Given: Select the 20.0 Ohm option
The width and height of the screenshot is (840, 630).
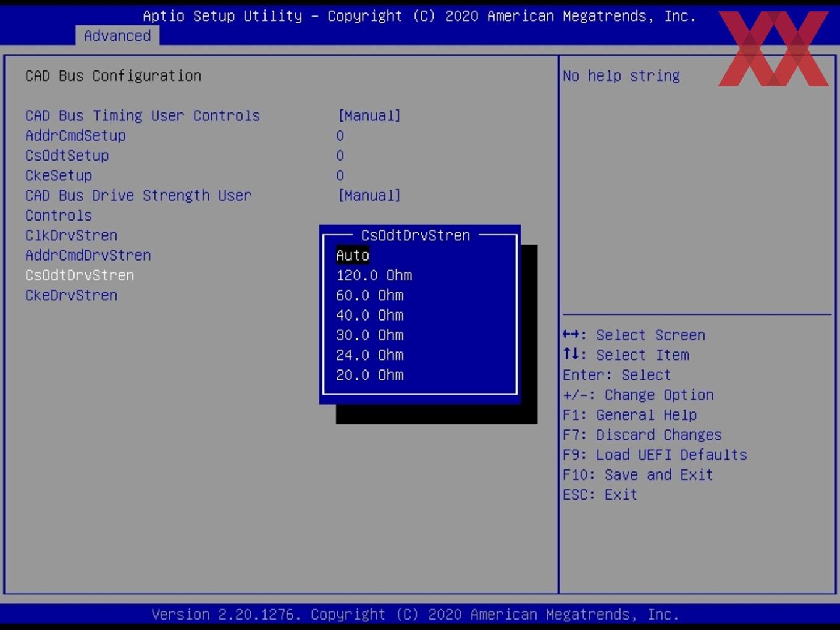Looking at the screenshot, I should pyautogui.click(x=370, y=375).
